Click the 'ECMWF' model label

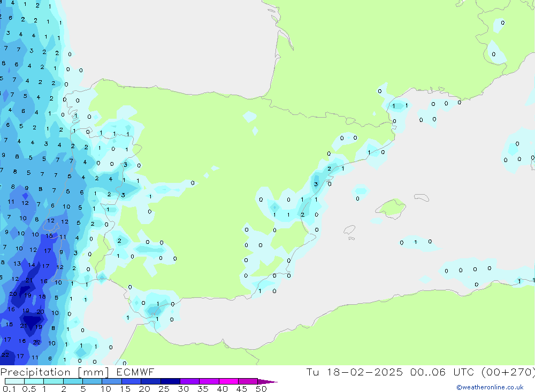point(135,372)
